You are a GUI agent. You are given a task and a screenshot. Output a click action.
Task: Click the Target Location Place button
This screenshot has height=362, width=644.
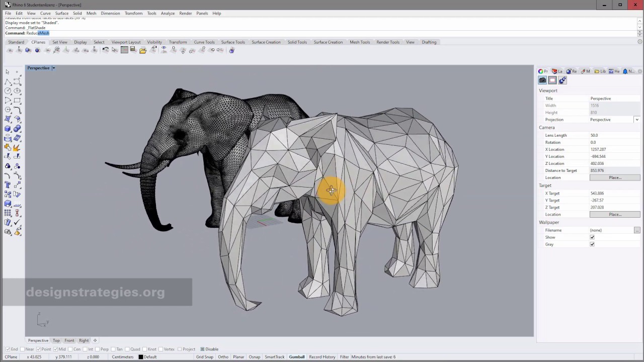[615, 214]
